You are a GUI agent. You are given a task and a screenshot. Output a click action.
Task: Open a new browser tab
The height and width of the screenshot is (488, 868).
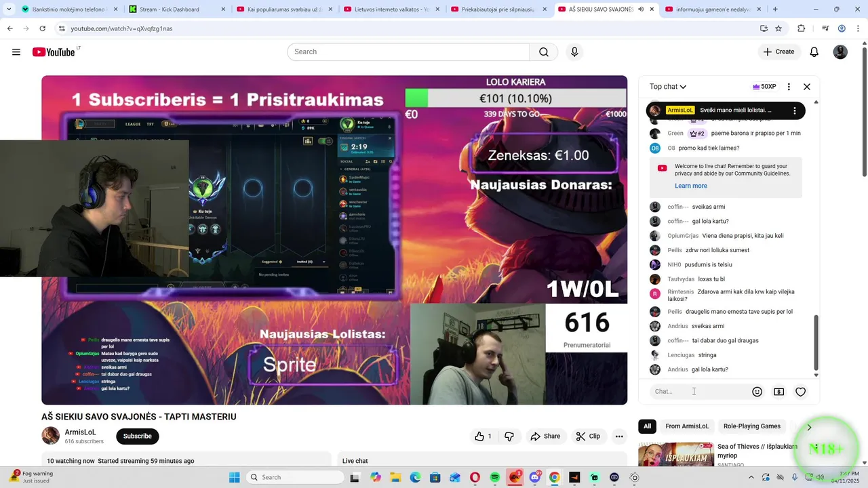point(775,9)
